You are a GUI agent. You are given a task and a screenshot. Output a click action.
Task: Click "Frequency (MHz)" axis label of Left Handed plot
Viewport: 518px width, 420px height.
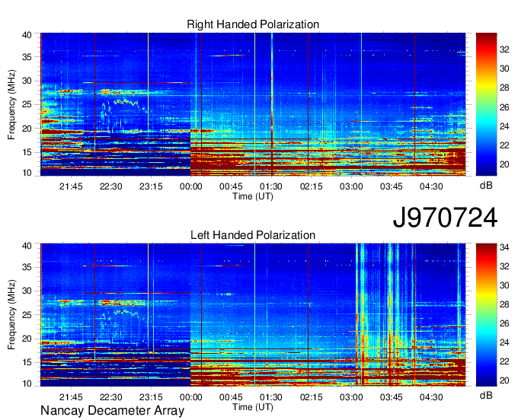[11, 315]
